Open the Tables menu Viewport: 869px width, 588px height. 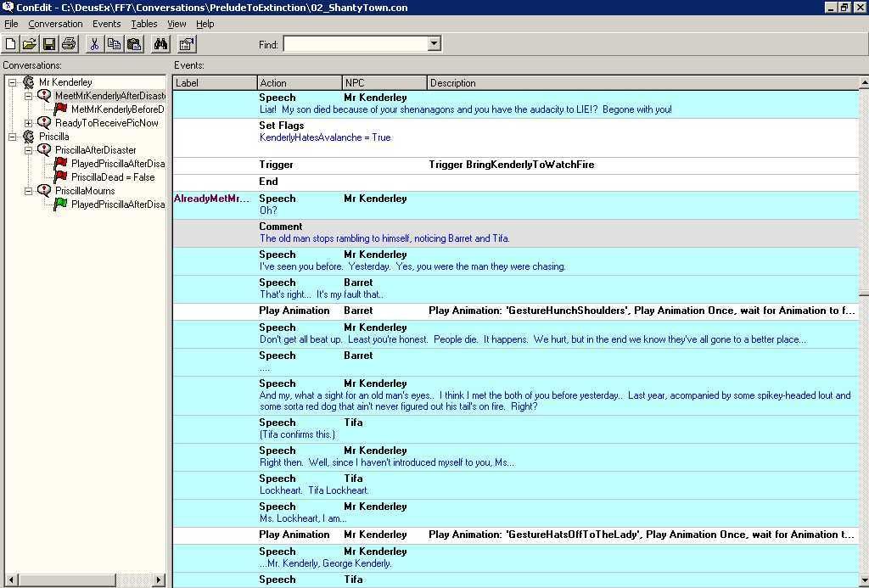(x=144, y=24)
